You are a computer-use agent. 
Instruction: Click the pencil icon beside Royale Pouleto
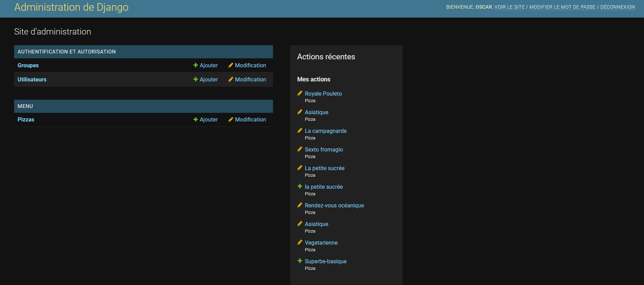(x=300, y=93)
